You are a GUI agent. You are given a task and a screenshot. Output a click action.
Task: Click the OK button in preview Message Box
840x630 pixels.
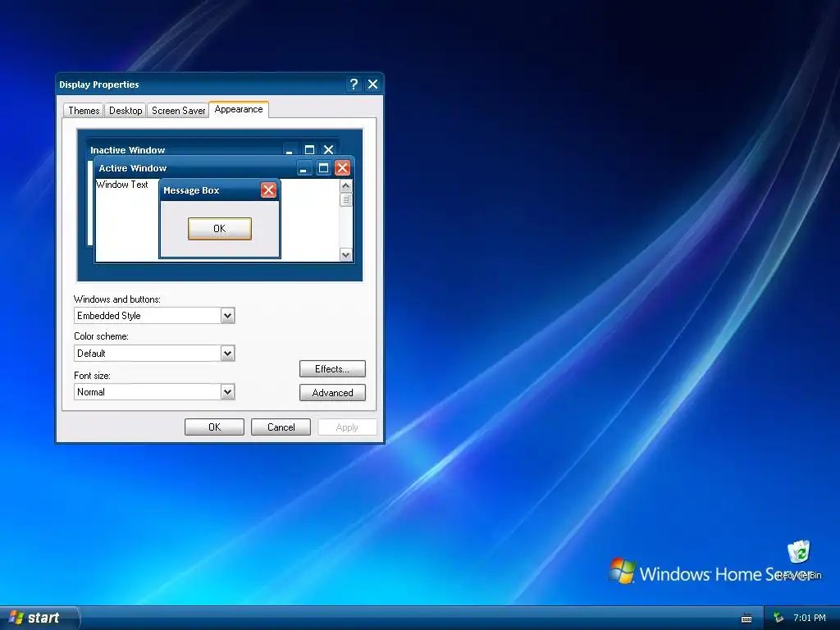coord(220,229)
